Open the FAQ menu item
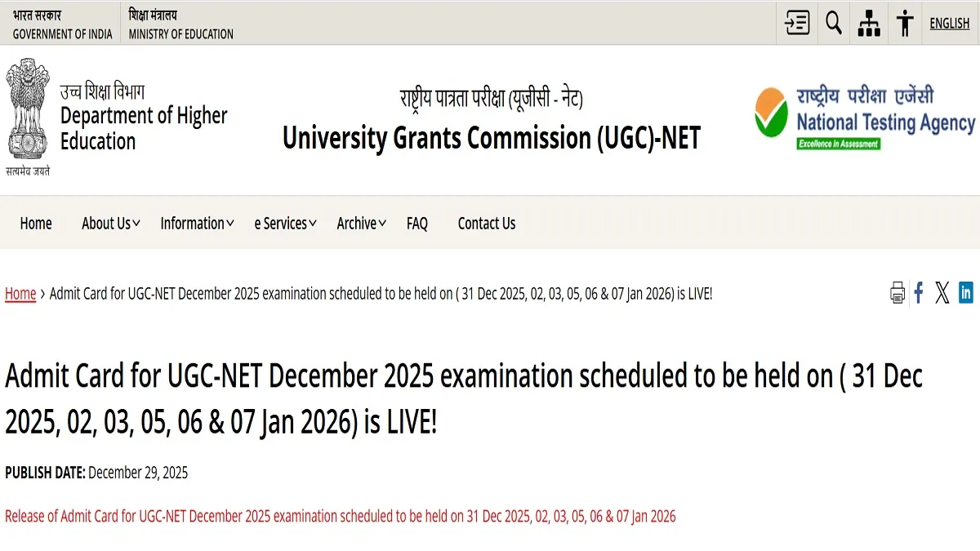Viewport: 980px width, 551px height. pyautogui.click(x=417, y=224)
